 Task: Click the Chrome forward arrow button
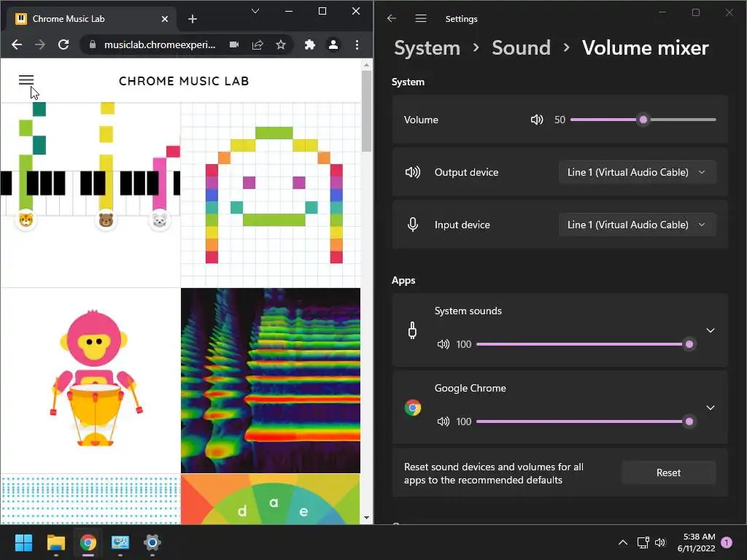[40, 44]
